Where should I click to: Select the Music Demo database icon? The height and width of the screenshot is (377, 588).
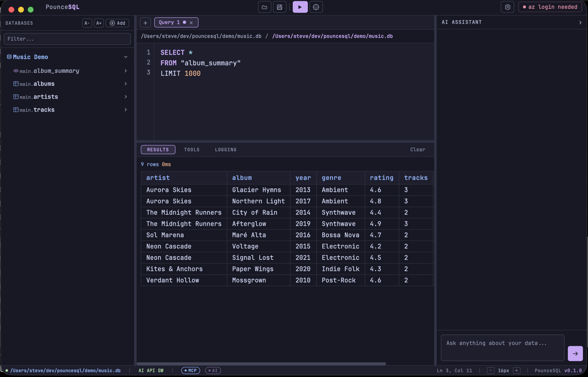(9, 57)
